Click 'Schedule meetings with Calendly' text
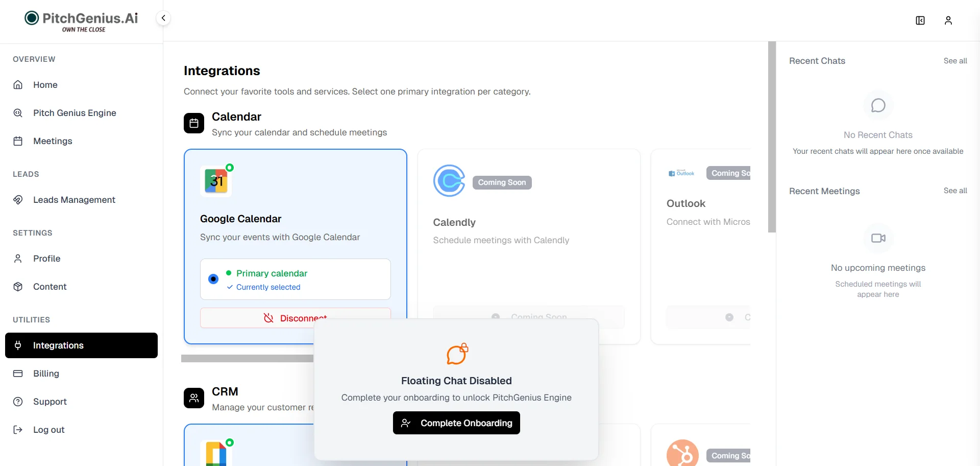 point(501,240)
